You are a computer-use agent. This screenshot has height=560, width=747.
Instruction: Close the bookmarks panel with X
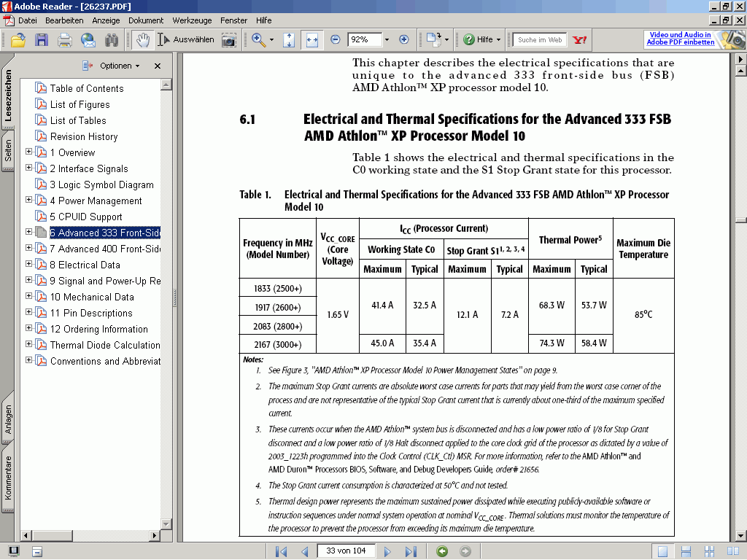158,66
